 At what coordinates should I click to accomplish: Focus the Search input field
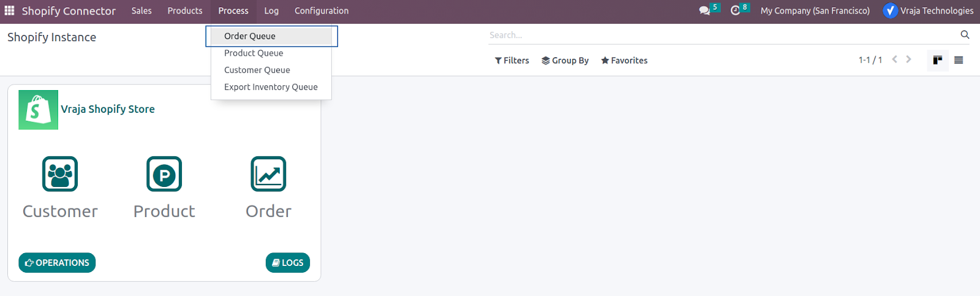click(x=723, y=35)
